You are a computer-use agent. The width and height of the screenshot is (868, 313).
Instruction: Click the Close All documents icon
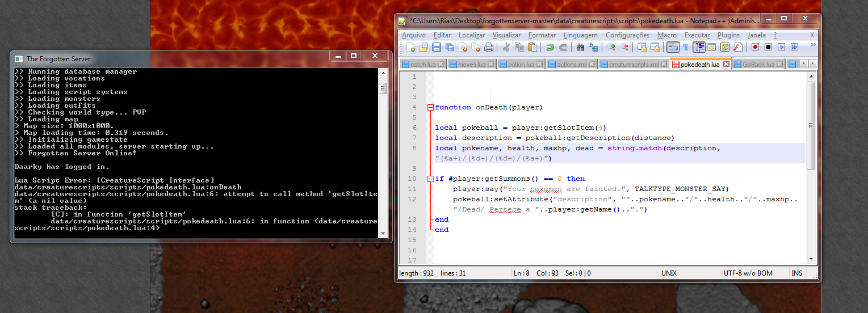coord(476,47)
